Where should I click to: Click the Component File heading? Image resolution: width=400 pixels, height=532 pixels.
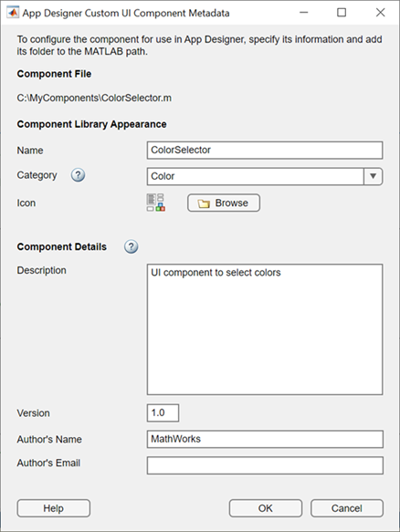pos(54,74)
